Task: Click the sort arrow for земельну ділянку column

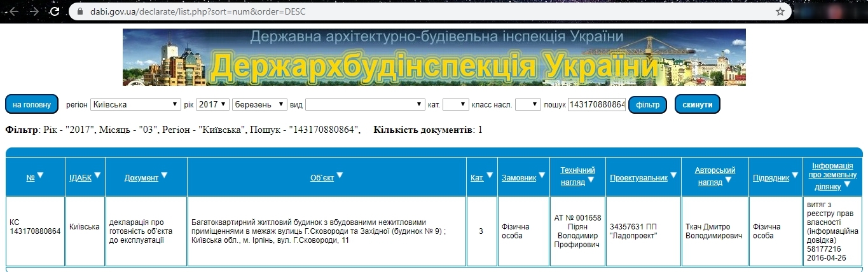Action: pos(848,184)
